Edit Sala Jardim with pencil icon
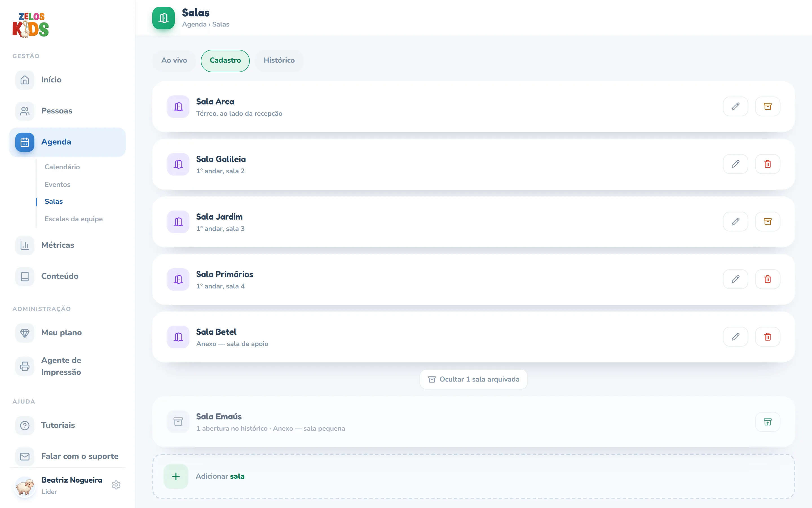812x508 pixels. [x=735, y=222]
